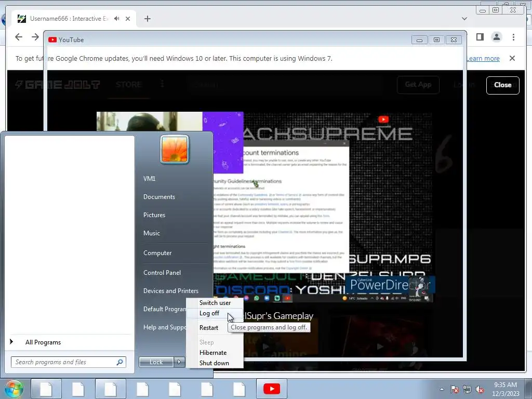Open the Game Jolt STORE tab

[x=128, y=85]
